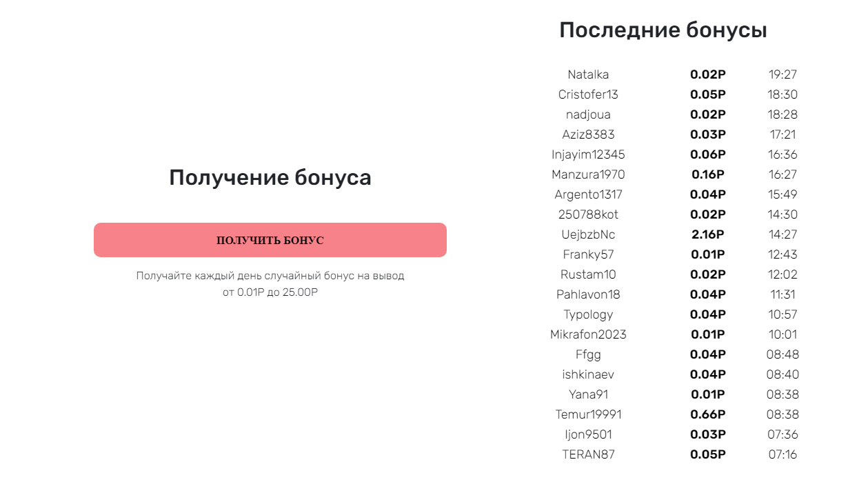Select the Pahlavon18 entry

pos(588,294)
